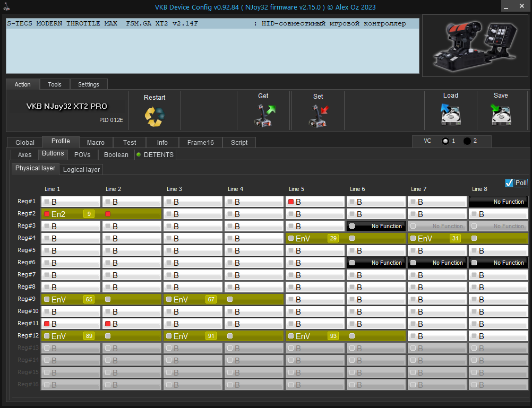Click the Reg#1 Line 8 No Function cell
The height and width of the screenshot is (408, 532).
(x=498, y=202)
